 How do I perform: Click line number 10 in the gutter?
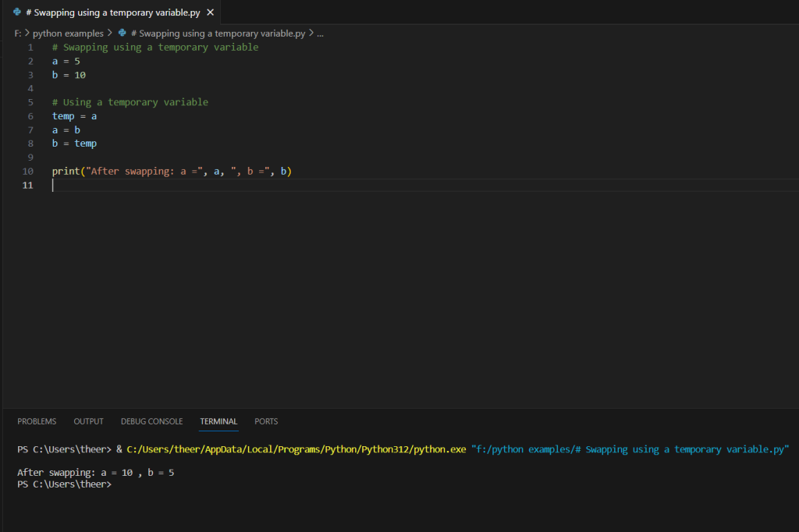[x=28, y=172]
